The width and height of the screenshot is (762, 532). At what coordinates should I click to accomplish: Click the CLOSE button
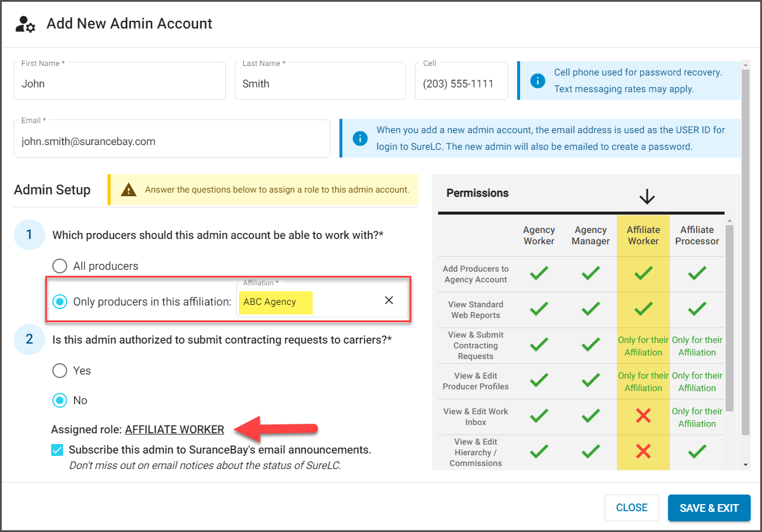(632, 508)
